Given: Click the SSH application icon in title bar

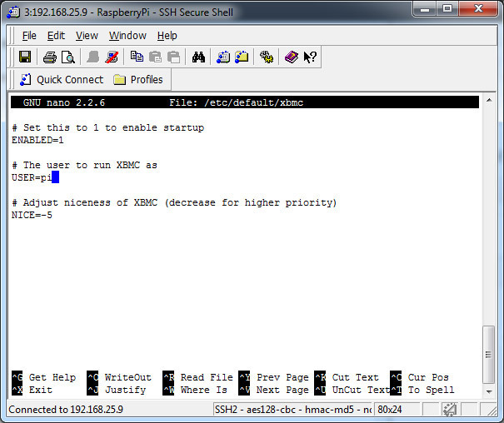Looking at the screenshot, I should pos(13,12).
